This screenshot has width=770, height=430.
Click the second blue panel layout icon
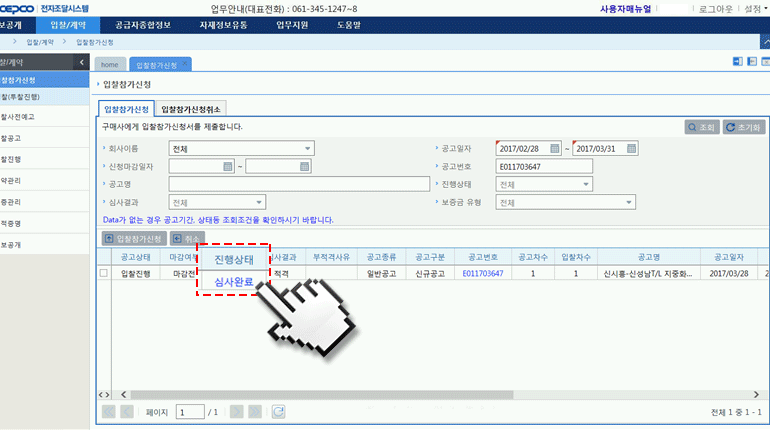tap(752, 61)
